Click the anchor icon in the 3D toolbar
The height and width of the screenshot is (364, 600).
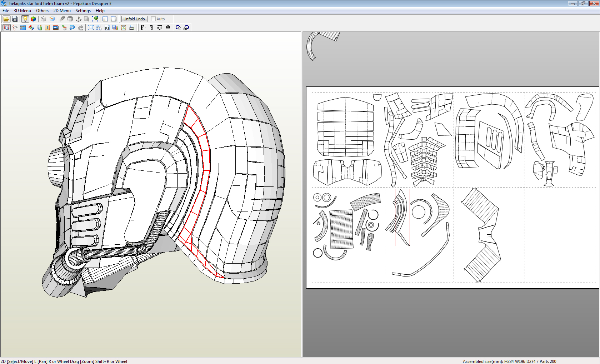coord(79,19)
